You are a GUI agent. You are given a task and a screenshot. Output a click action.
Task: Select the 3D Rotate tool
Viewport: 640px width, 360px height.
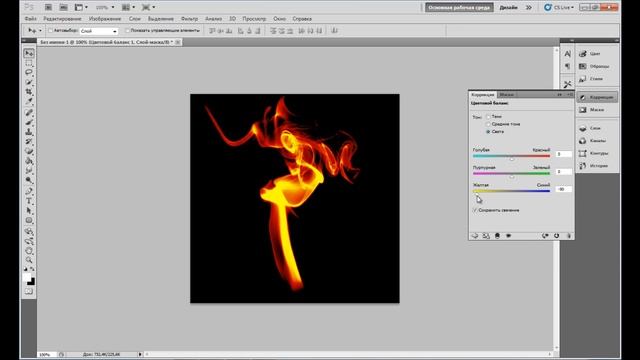click(29, 231)
